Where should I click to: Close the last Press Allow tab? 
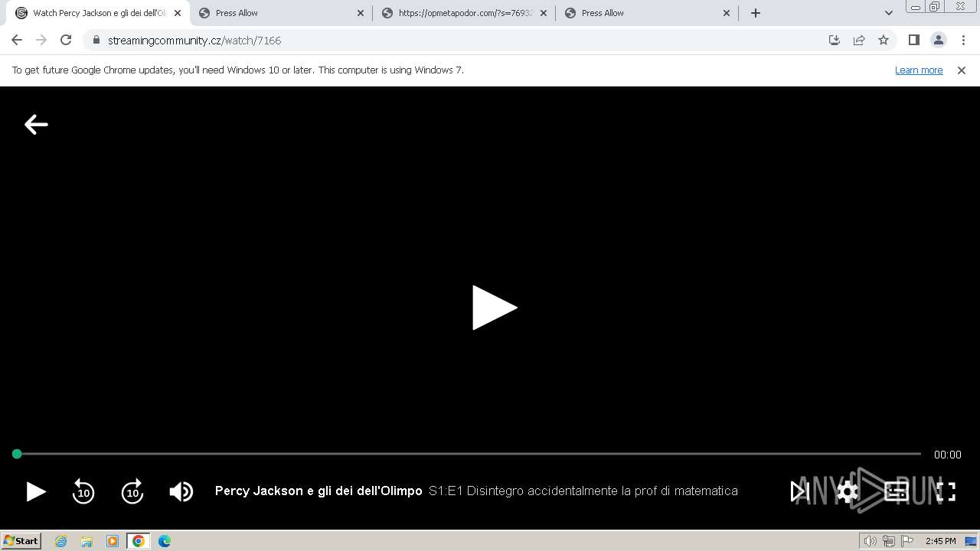pos(727,13)
